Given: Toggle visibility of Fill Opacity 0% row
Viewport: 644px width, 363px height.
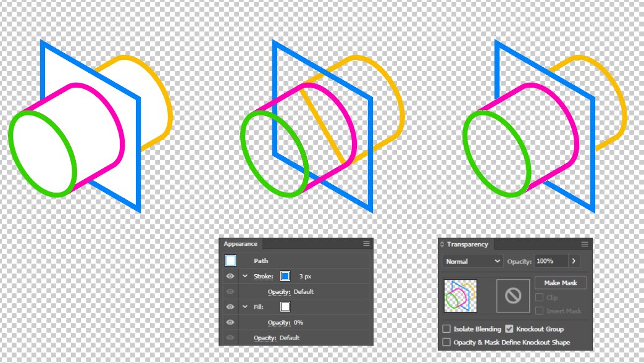Looking at the screenshot, I should coord(230,322).
